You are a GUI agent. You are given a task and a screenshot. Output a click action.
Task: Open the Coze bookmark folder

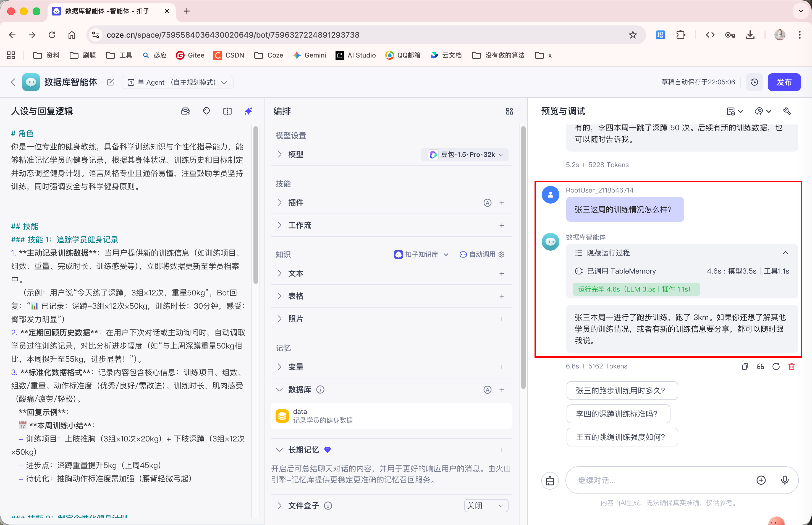[x=269, y=55]
